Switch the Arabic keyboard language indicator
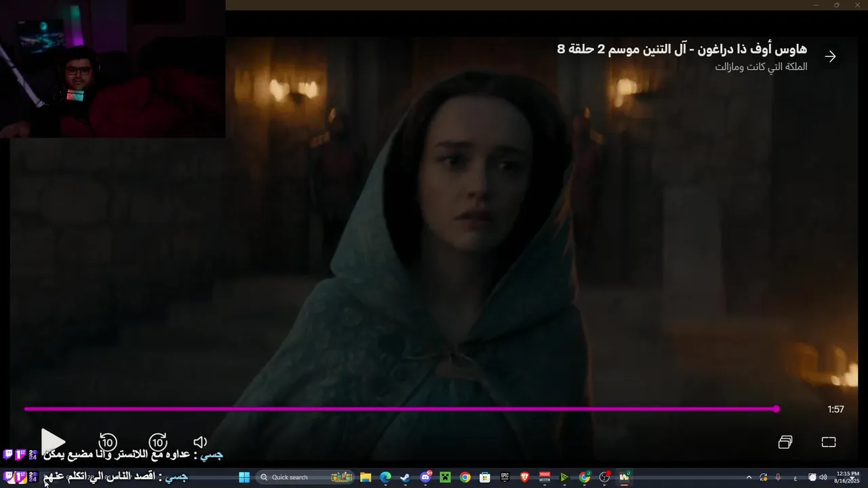Image resolution: width=868 pixels, height=488 pixels. click(795, 477)
